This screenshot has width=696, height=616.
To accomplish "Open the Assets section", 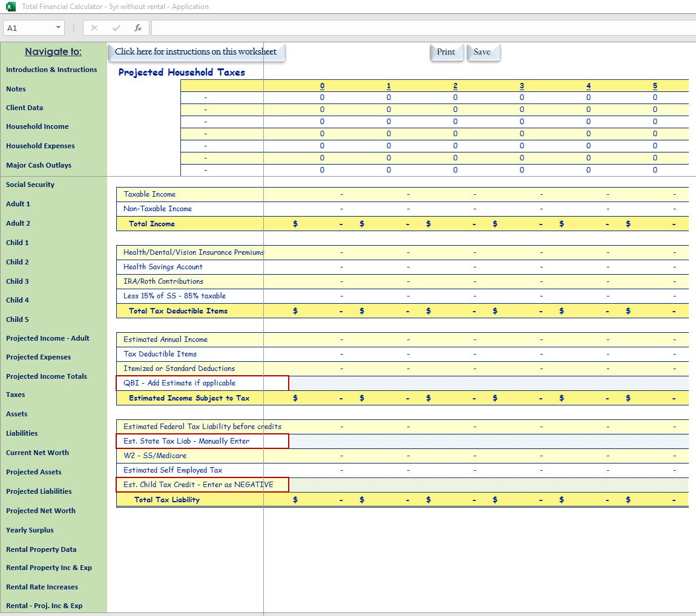I will (x=16, y=414).
